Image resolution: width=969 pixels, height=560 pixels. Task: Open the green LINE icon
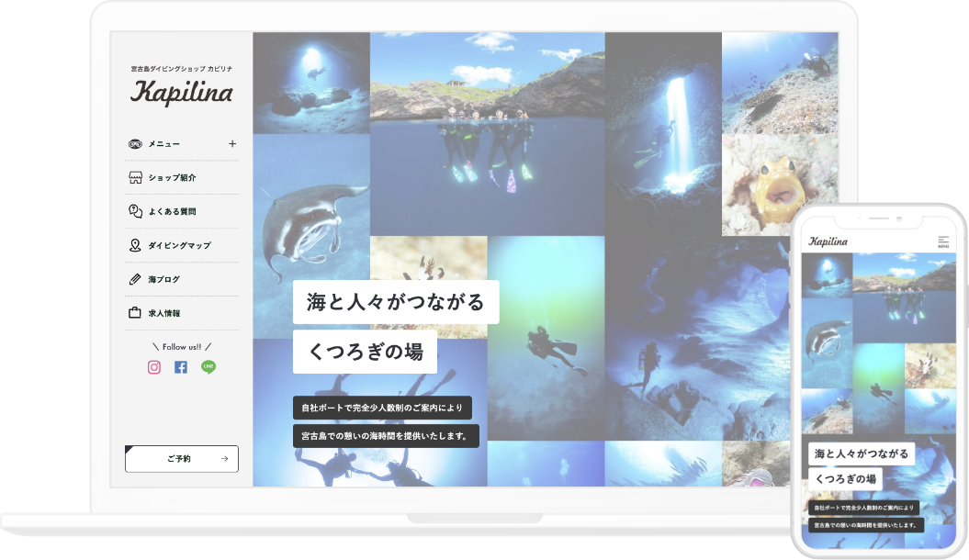coord(208,367)
